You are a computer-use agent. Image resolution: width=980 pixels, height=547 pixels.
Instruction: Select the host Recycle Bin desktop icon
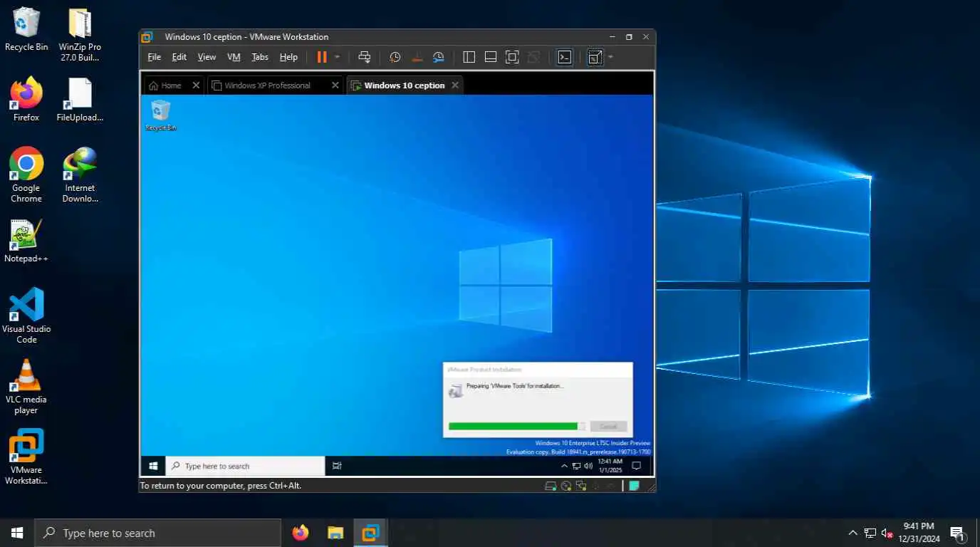pos(26,30)
